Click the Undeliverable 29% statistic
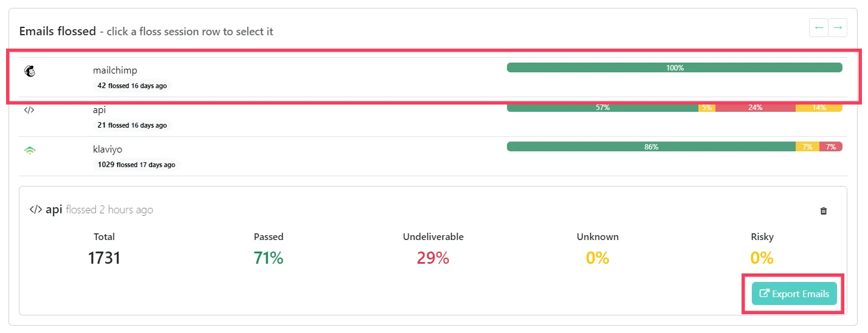The height and width of the screenshot is (333, 868). click(433, 248)
